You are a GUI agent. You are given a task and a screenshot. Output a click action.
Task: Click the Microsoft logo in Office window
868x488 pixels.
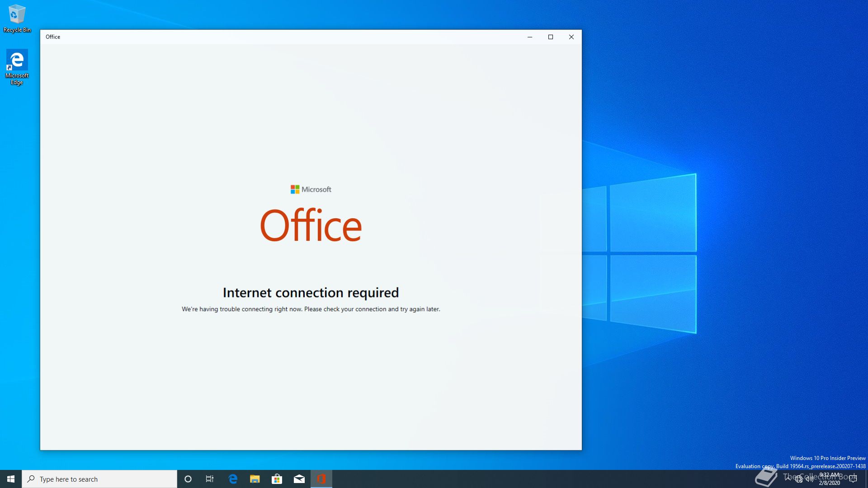pos(311,189)
